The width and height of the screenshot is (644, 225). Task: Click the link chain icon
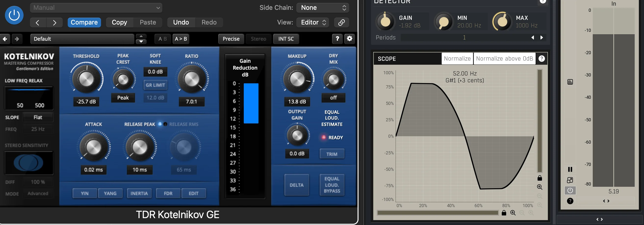342,23
